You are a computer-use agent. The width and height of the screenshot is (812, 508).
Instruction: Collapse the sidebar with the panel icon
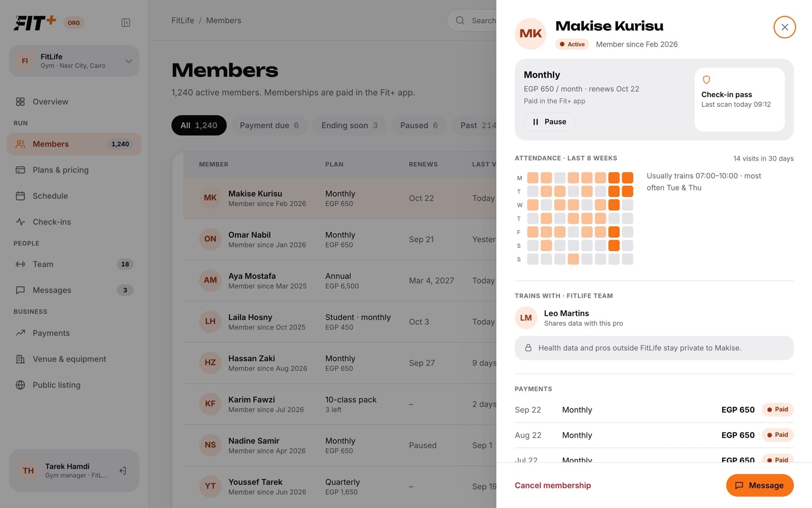pos(125,23)
